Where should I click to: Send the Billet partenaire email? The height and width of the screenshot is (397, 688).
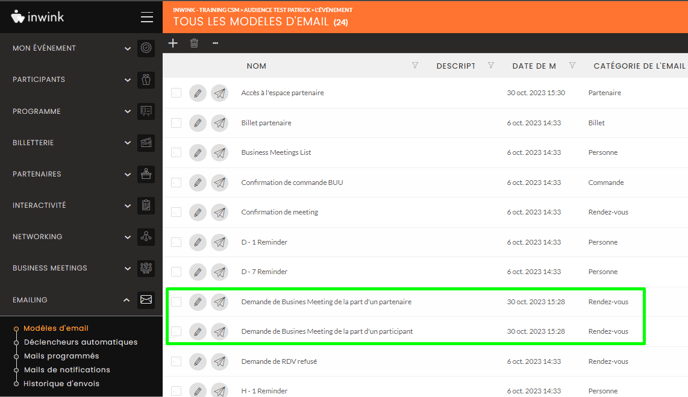[220, 123]
